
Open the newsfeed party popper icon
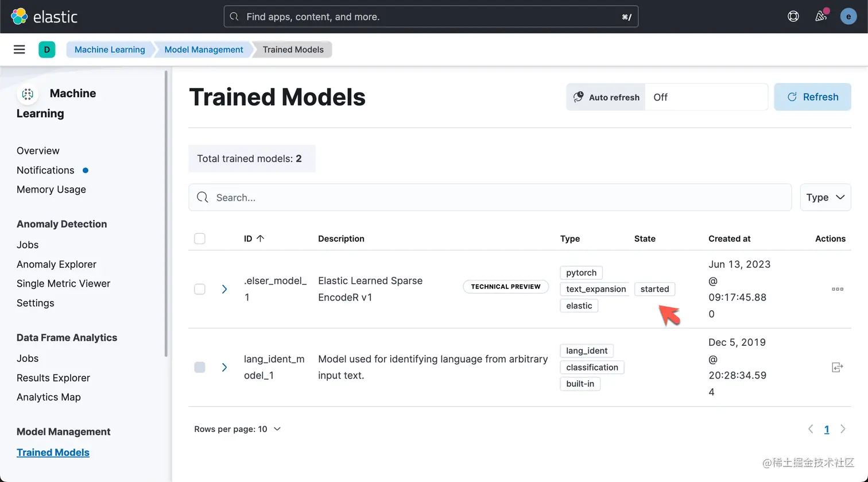click(x=821, y=16)
